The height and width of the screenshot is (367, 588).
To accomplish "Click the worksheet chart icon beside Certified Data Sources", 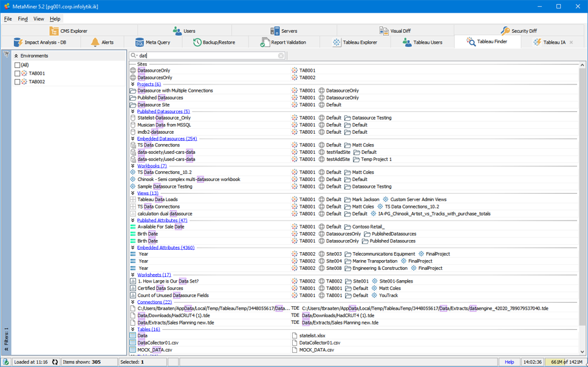I will coord(133,288).
